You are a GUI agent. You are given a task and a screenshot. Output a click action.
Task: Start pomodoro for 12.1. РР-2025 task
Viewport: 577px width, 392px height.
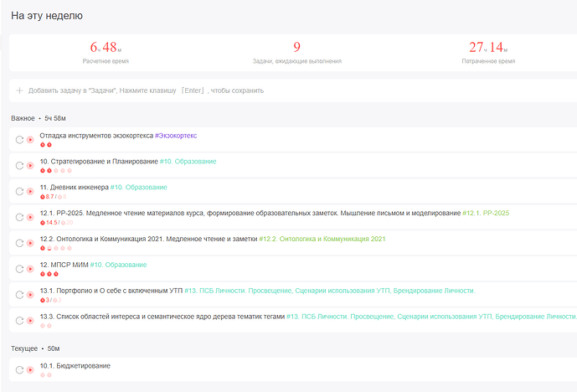[x=31, y=218]
